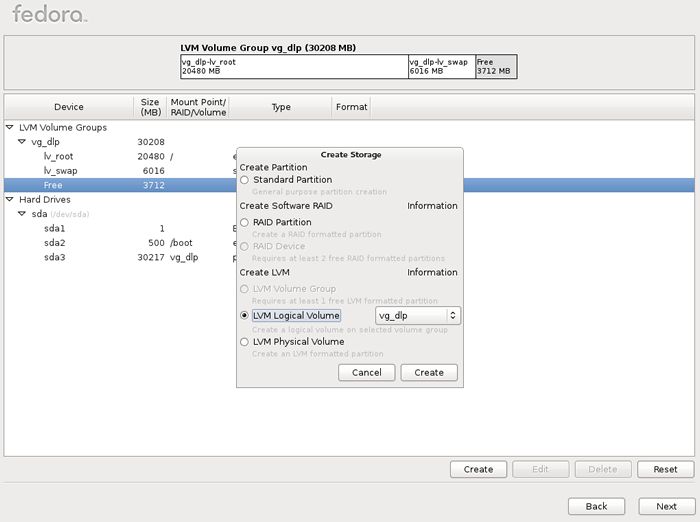Screen dimensions: 700x522
Task: Click the vg_dlp-lv_root segment in the volume bar
Action: pyautogui.click(x=294, y=67)
